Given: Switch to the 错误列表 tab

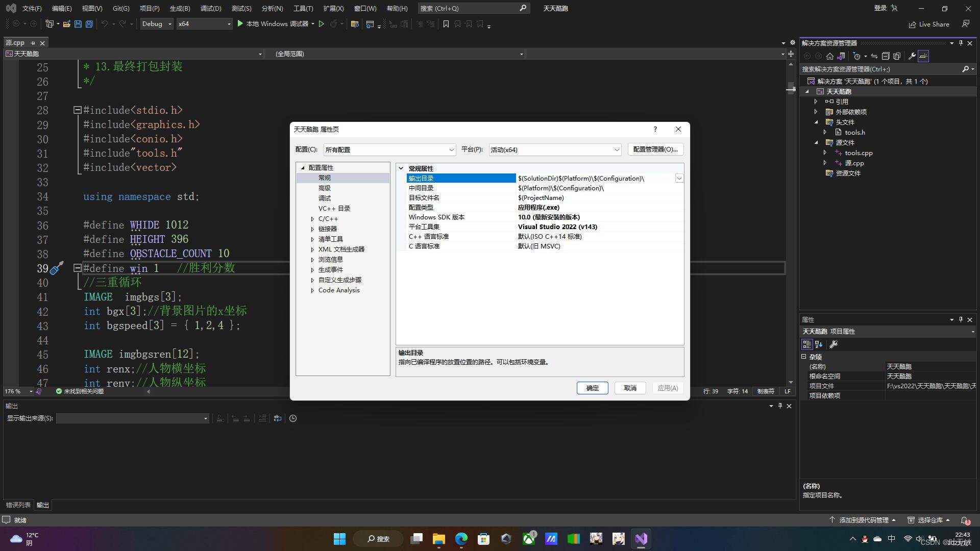Looking at the screenshot, I should point(18,505).
